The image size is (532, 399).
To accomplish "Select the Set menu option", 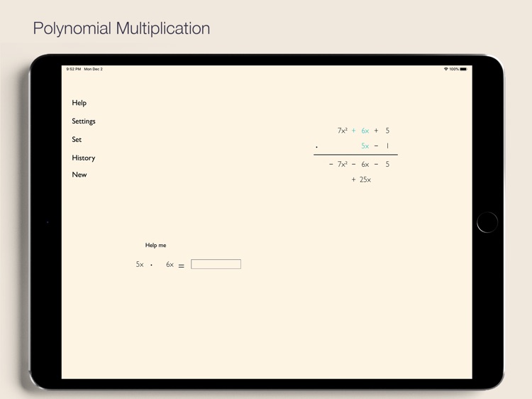I will pos(77,140).
